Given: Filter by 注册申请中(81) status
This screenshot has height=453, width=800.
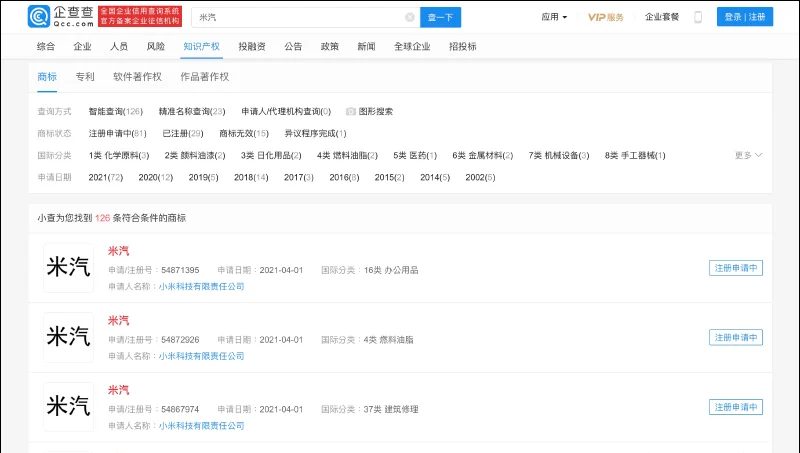Looking at the screenshot, I should [x=117, y=133].
